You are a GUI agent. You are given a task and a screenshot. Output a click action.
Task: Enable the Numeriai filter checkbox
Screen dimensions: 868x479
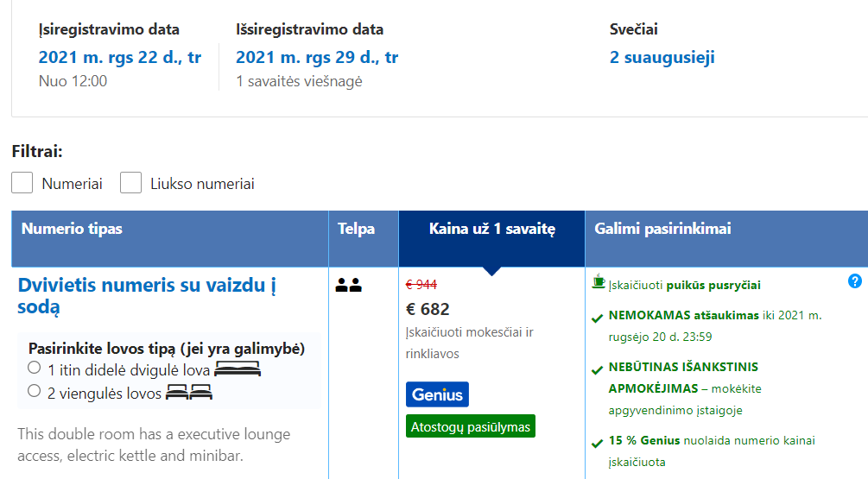pos(22,182)
